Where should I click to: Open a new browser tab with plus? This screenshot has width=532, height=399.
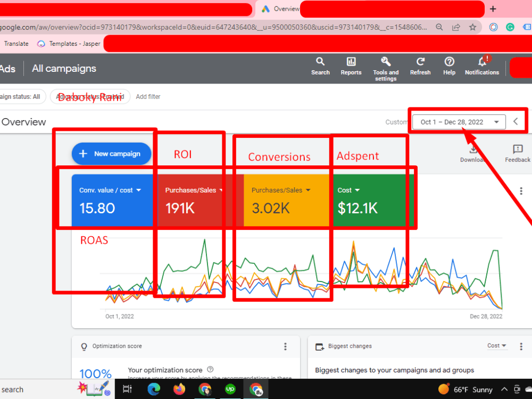coord(493,9)
